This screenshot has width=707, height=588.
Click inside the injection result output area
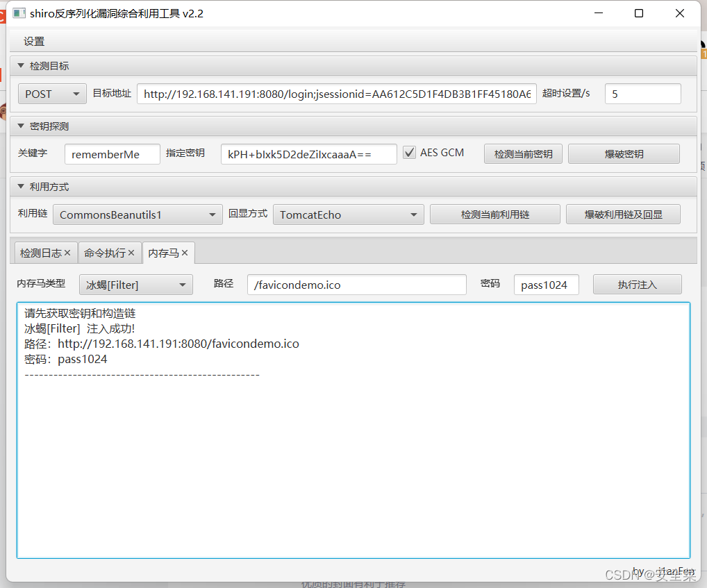coord(353,430)
